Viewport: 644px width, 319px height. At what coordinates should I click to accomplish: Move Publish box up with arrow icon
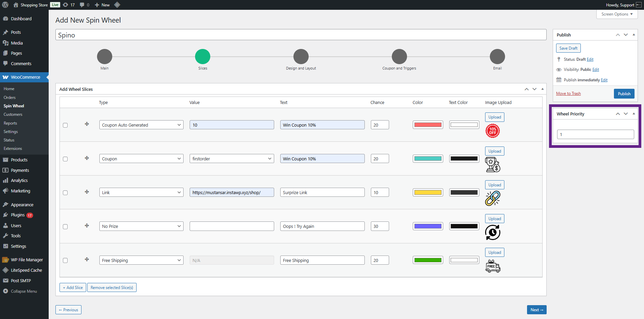[x=618, y=35]
